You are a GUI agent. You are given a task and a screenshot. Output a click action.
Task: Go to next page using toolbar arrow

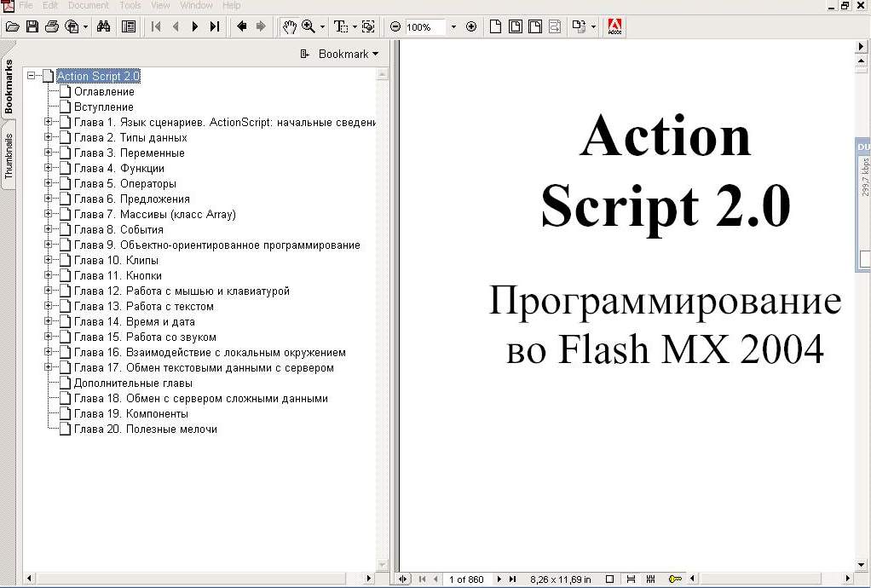click(195, 26)
